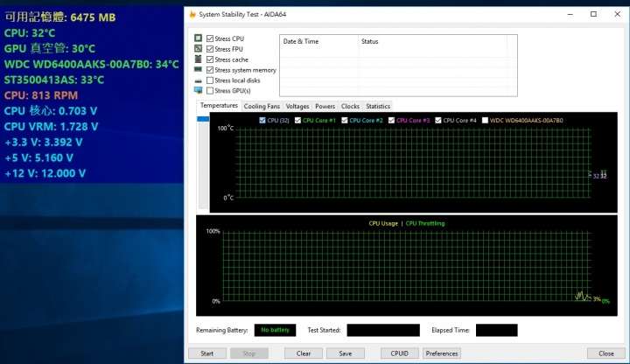The height and width of the screenshot is (364, 630).
Task: Maximize the System Stability Test window
Action: (x=593, y=14)
